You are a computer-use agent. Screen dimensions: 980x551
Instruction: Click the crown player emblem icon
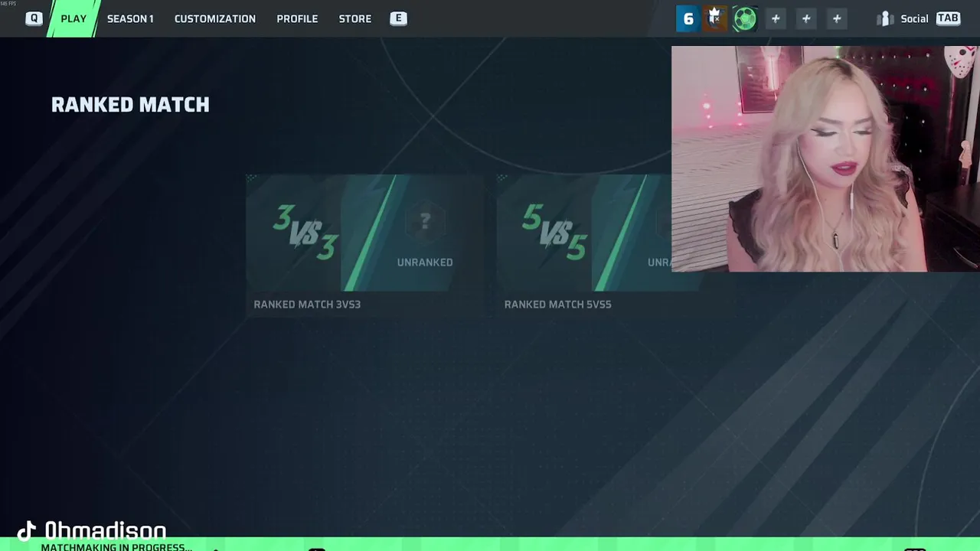[x=715, y=19]
